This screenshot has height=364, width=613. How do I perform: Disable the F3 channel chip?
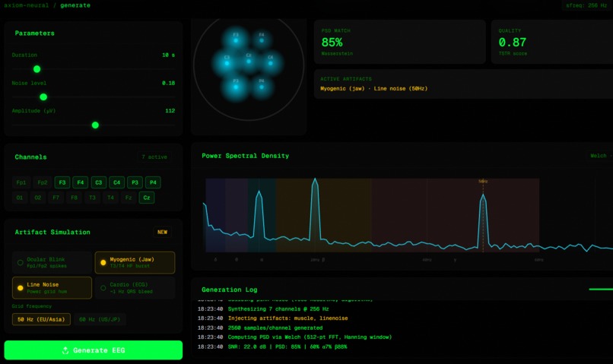[62, 182]
